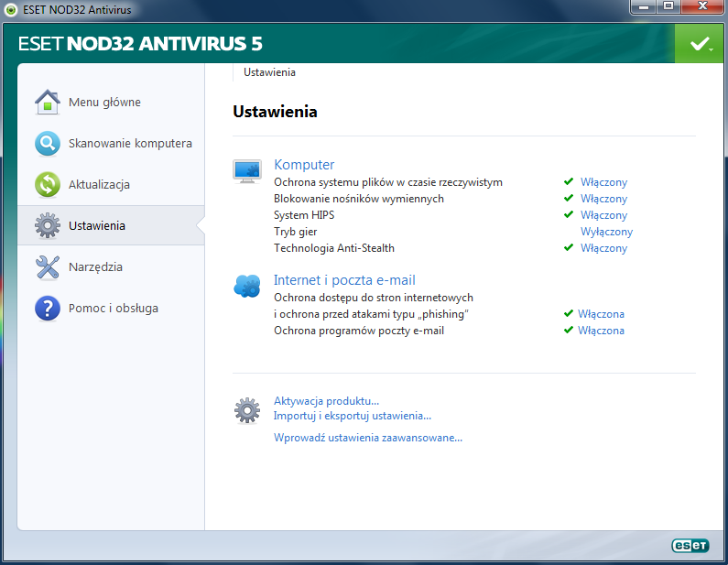Toggle phishing protection Włączona status
This screenshot has width=728, height=565.
click(601, 314)
